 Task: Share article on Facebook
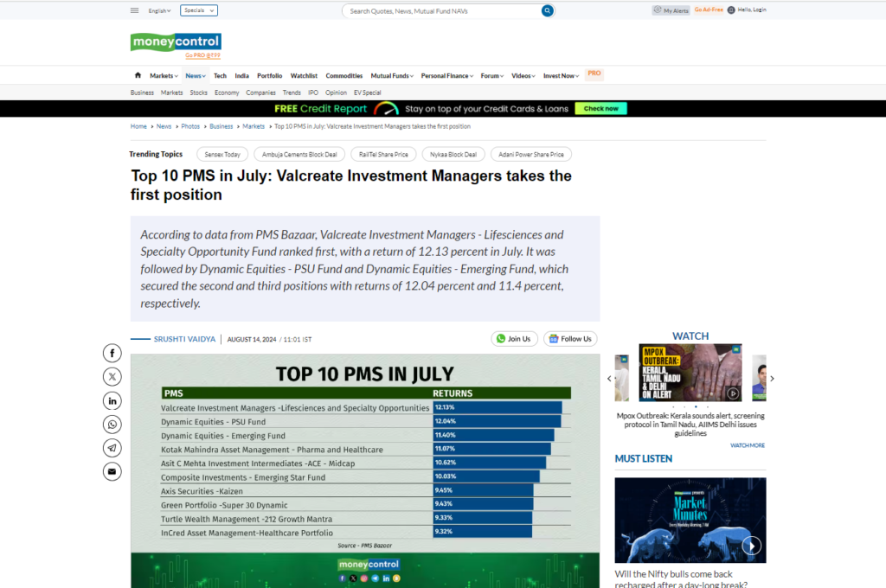point(112,353)
